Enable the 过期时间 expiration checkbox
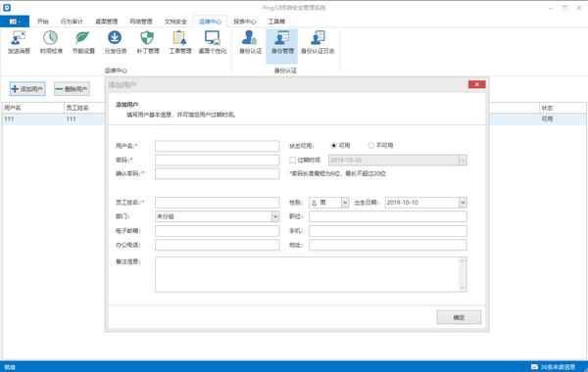Image resolution: width=588 pixels, height=372 pixels. tap(292, 160)
